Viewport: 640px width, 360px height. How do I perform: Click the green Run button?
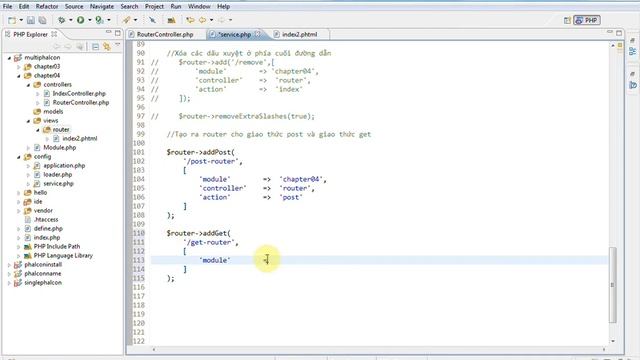coord(80,20)
